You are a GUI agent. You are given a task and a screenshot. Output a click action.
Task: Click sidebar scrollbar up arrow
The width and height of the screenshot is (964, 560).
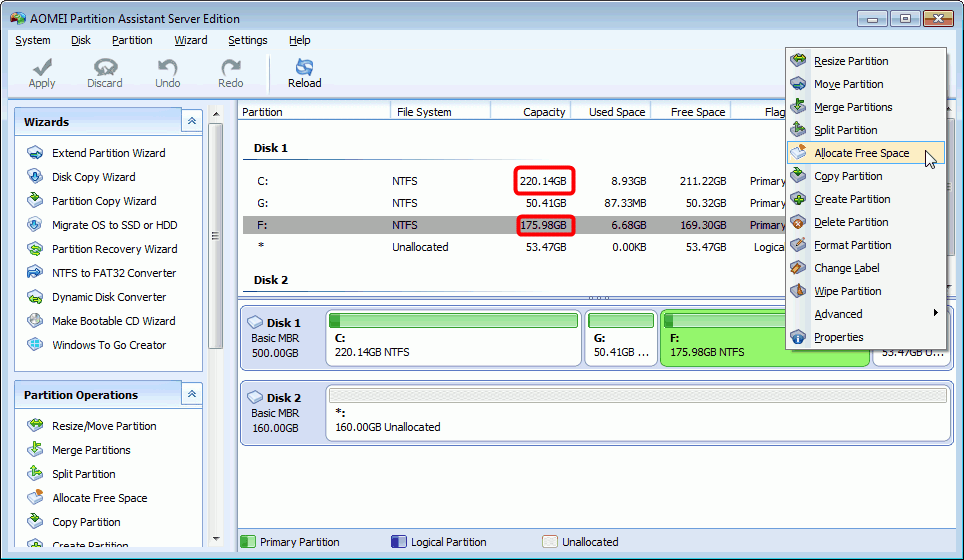[x=216, y=114]
